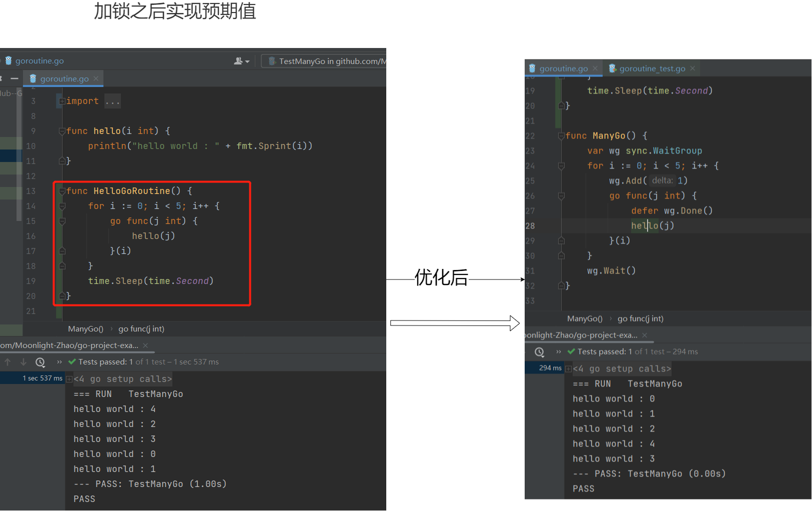The width and height of the screenshot is (812, 511).
Task: Collapse func hello at line 9 in left editor
Action: (x=62, y=131)
